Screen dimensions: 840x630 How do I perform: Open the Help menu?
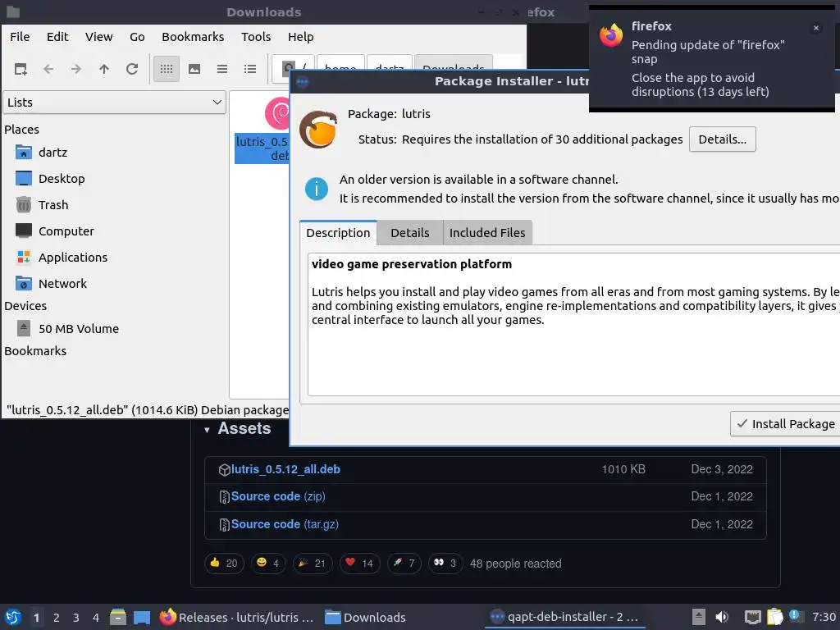point(300,37)
